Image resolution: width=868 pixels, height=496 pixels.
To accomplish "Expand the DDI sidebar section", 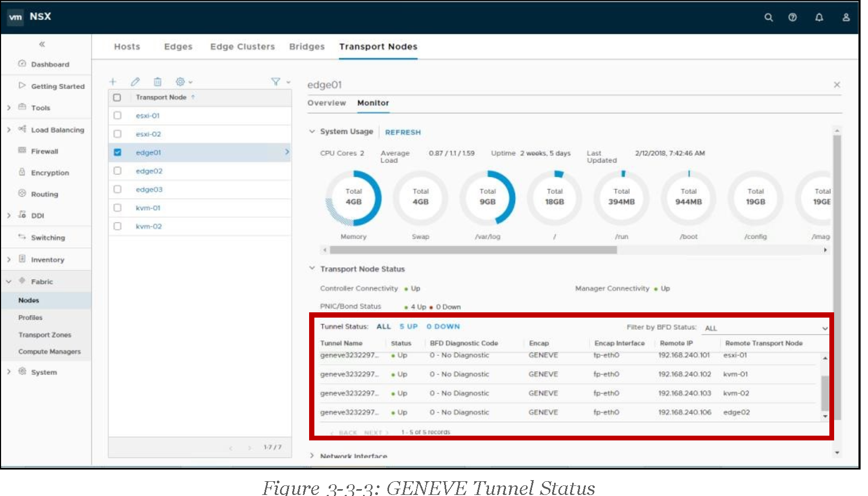I will tap(8, 215).
